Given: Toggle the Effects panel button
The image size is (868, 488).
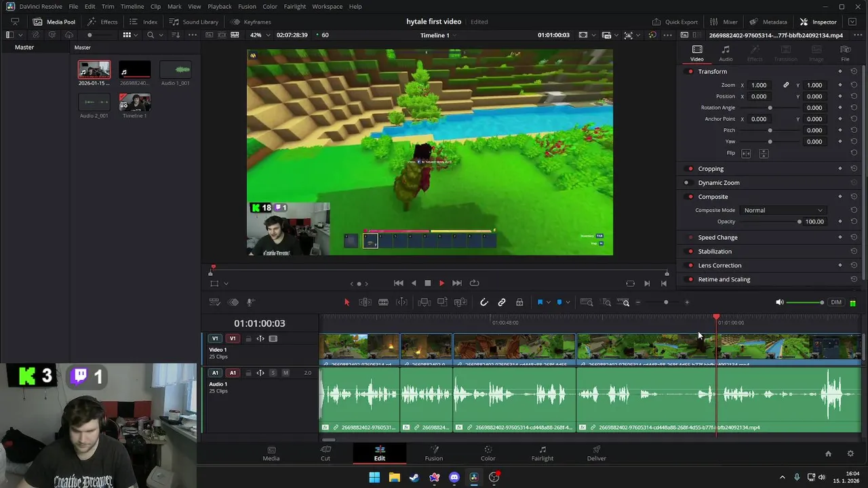Looking at the screenshot, I should pos(102,22).
